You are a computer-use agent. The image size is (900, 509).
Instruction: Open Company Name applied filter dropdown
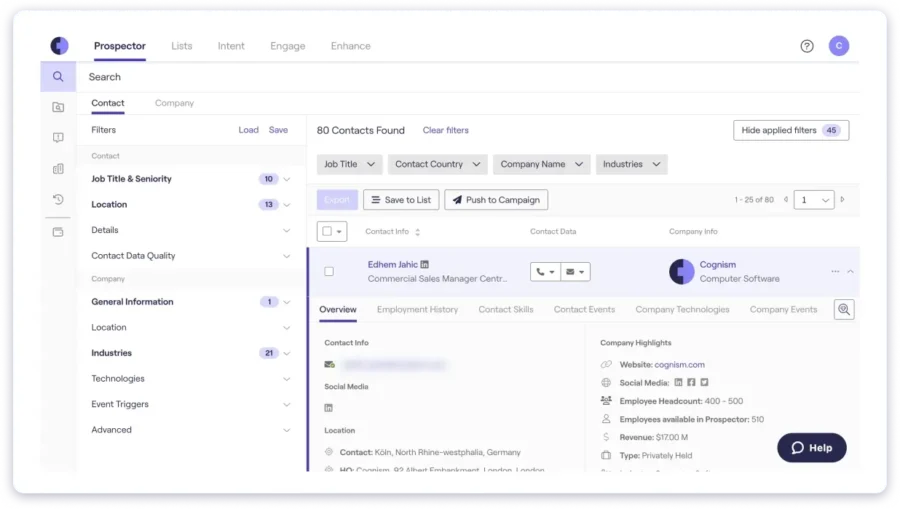[541, 164]
